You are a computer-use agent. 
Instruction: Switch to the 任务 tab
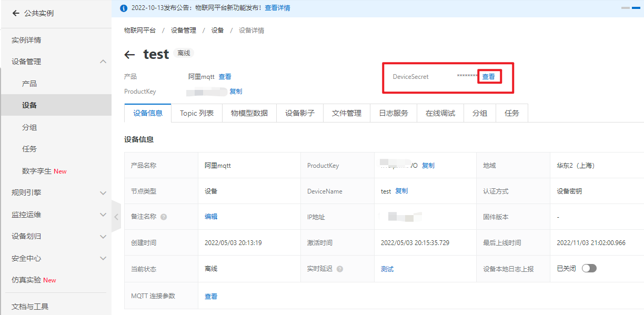pyautogui.click(x=512, y=113)
